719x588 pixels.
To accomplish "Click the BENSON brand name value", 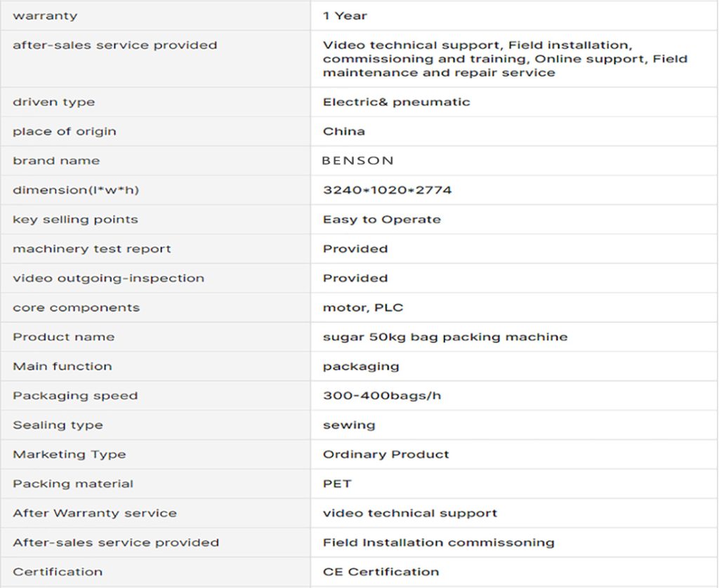I will (357, 161).
